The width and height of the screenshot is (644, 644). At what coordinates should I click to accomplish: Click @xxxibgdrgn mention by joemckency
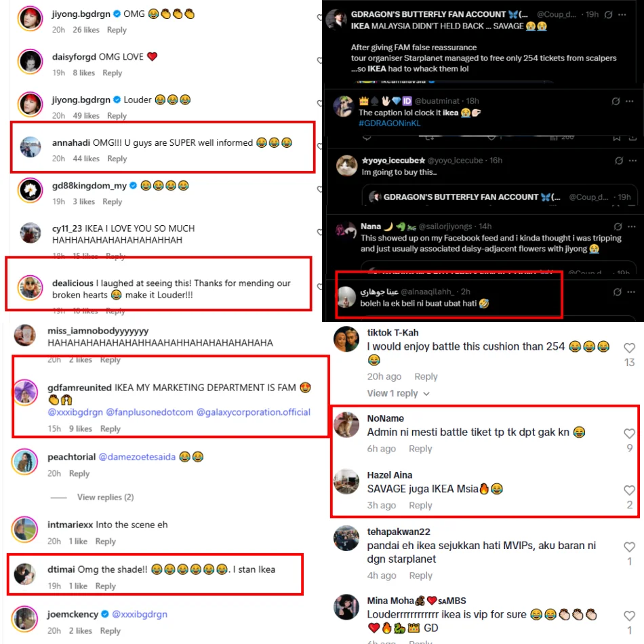(140, 614)
